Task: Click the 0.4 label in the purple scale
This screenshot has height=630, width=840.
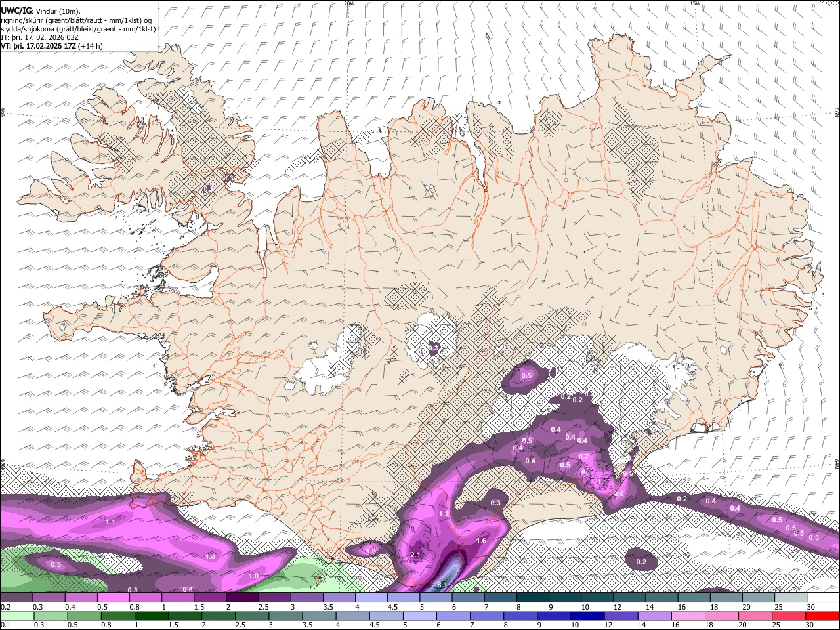Action: (x=69, y=607)
